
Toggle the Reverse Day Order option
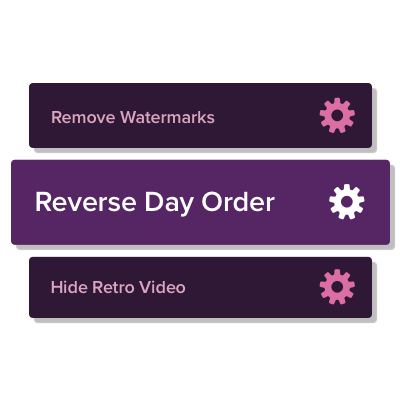point(200,202)
